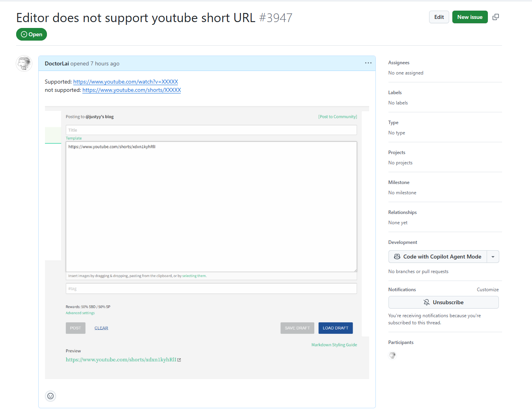The width and height of the screenshot is (532, 411).
Task: Click the Copilot icon in the Development section
Action: point(397,257)
